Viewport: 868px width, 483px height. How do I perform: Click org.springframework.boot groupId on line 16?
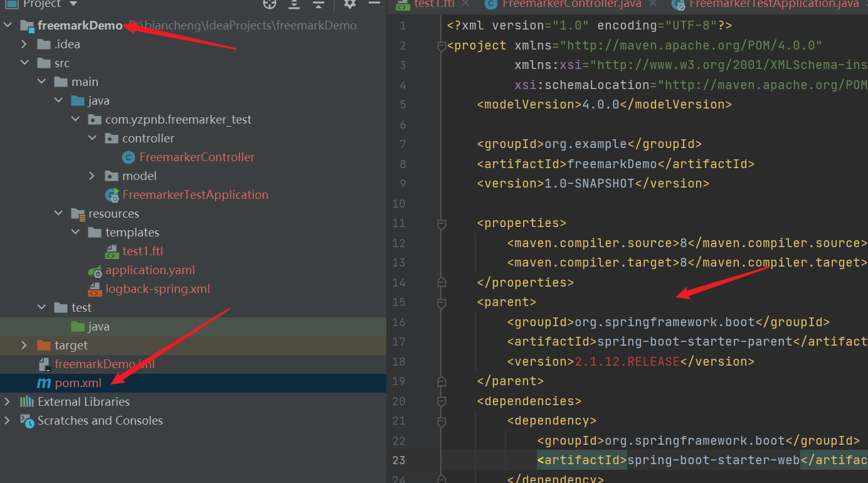tap(665, 322)
